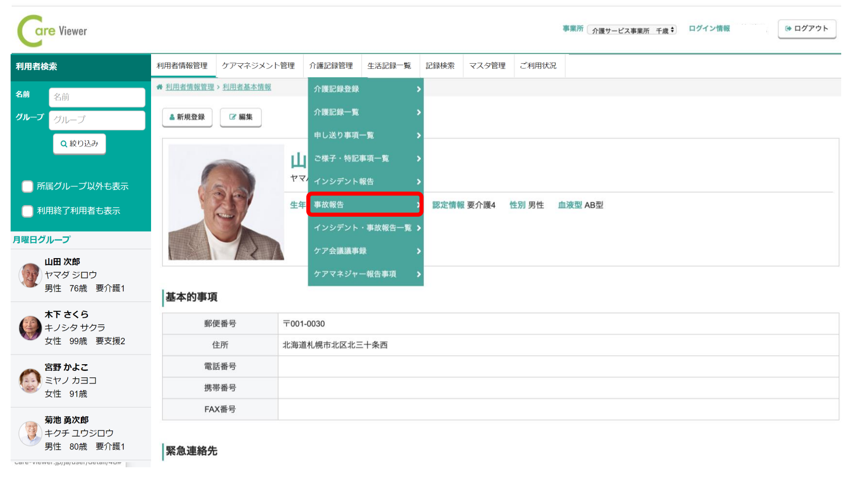Click 菊池 勇次郎's avatar thumbnail
The width and height of the screenshot is (868, 491).
[30, 433]
